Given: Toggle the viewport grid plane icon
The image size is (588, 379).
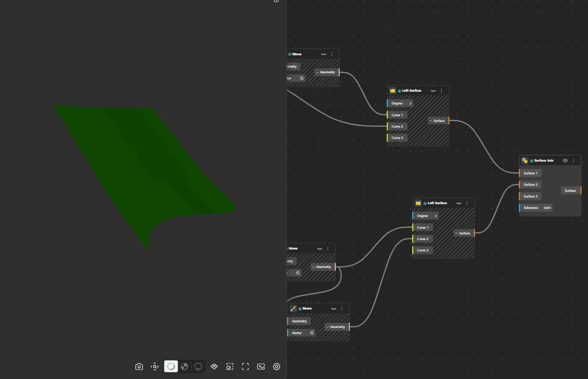Looking at the screenshot, I should pos(214,367).
